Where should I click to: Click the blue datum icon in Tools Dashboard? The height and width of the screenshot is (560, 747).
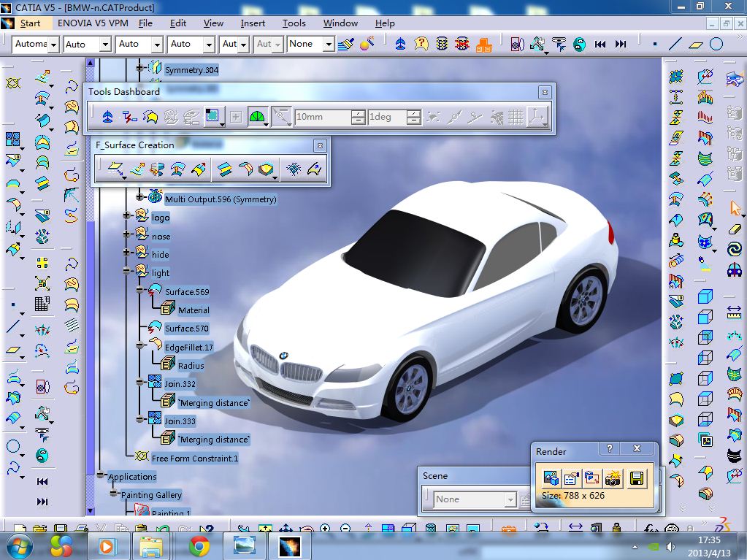pos(107,117)
